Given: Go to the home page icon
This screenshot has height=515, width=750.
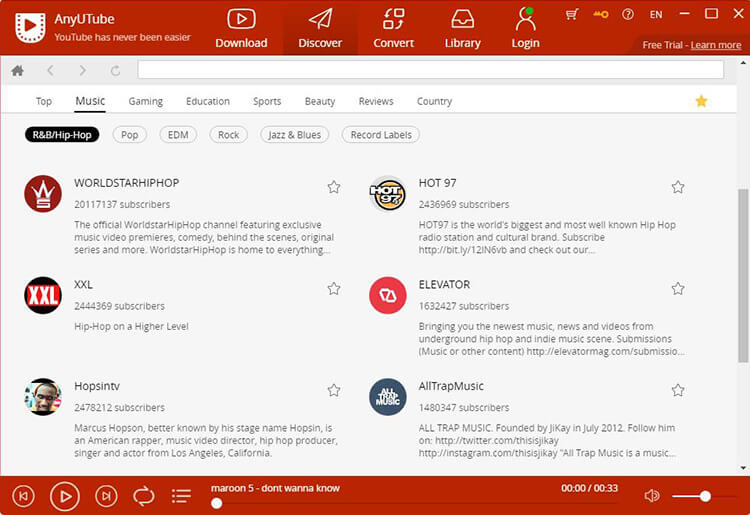Looking at the screenshot, I should [18, 71].
